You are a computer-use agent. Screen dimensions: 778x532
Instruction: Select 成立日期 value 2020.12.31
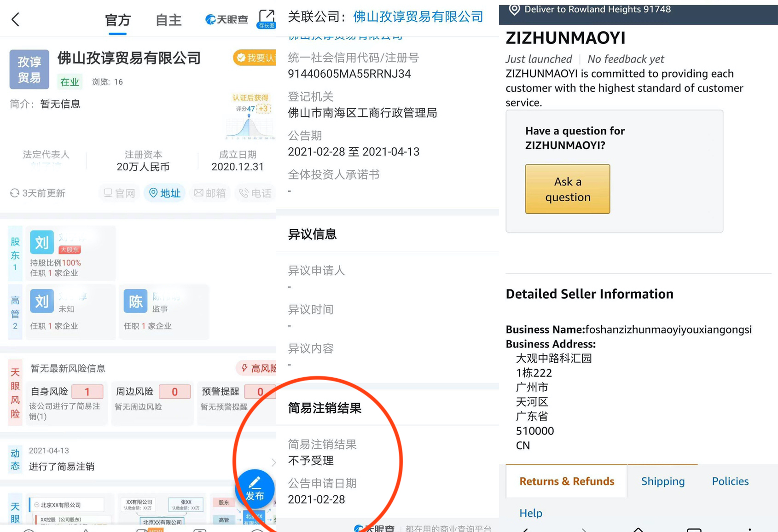coord(238,167)
